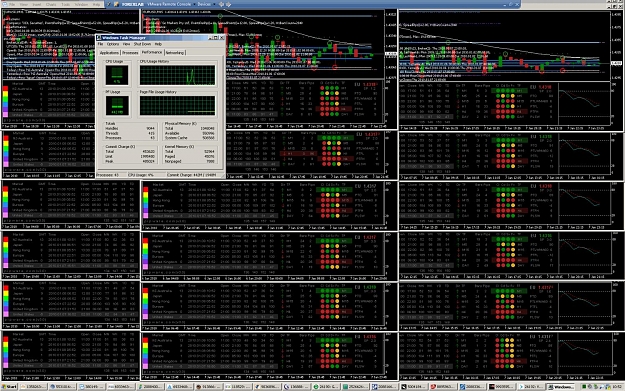Open the trading platform Insert menu

coord(37,4)
